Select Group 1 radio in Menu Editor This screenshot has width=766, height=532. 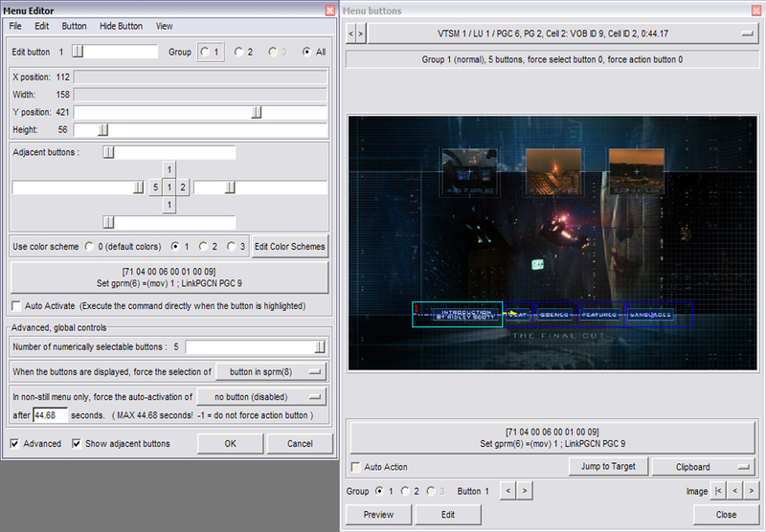tap(205, 52)
